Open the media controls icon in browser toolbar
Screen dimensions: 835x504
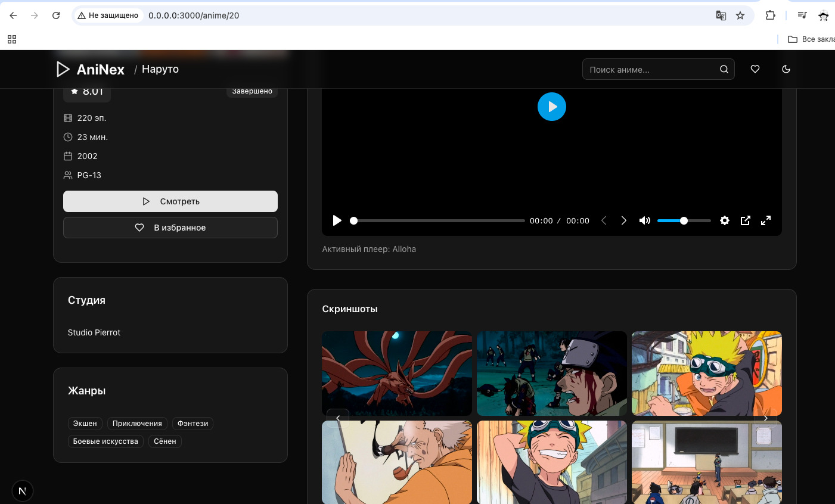[802, 15]
